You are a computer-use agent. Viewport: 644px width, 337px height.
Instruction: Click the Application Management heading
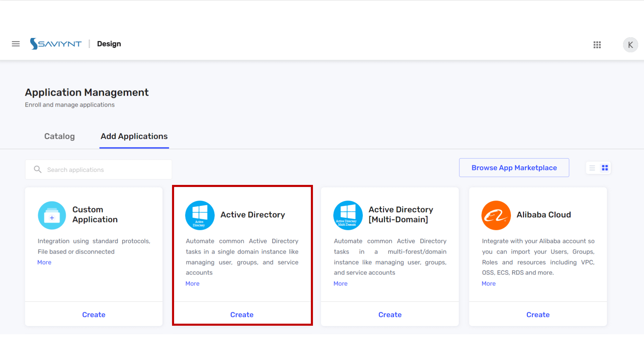tap(87, 93)
